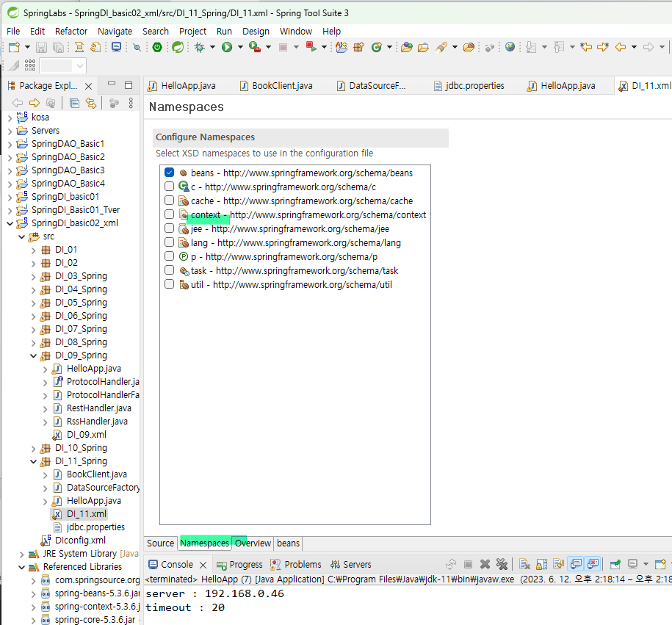Expand the kosa project node
The image size is (672, 625).
click(x=10, y=118)
